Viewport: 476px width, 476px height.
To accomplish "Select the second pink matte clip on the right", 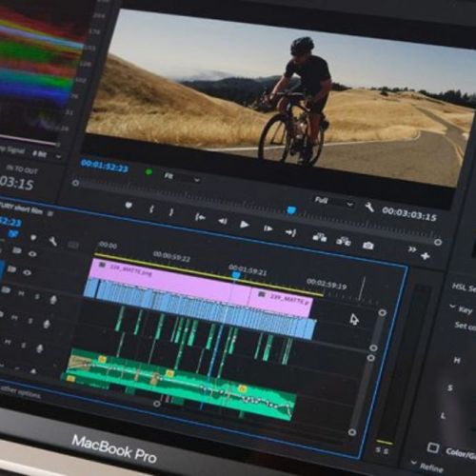I will click(281, 302).
